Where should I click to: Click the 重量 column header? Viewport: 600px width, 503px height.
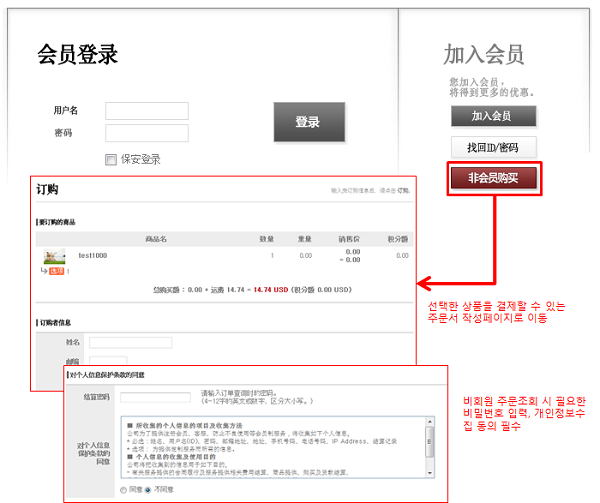click(305, 239)
